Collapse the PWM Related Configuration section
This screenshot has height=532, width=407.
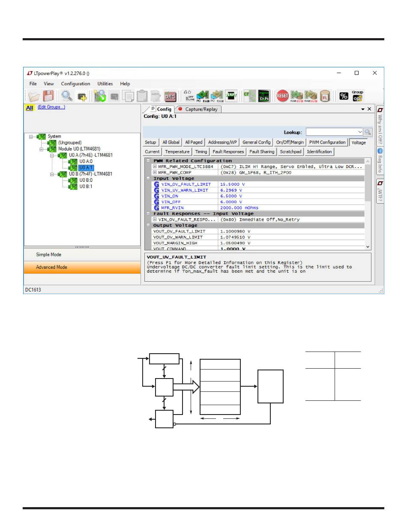pos(148,161)
